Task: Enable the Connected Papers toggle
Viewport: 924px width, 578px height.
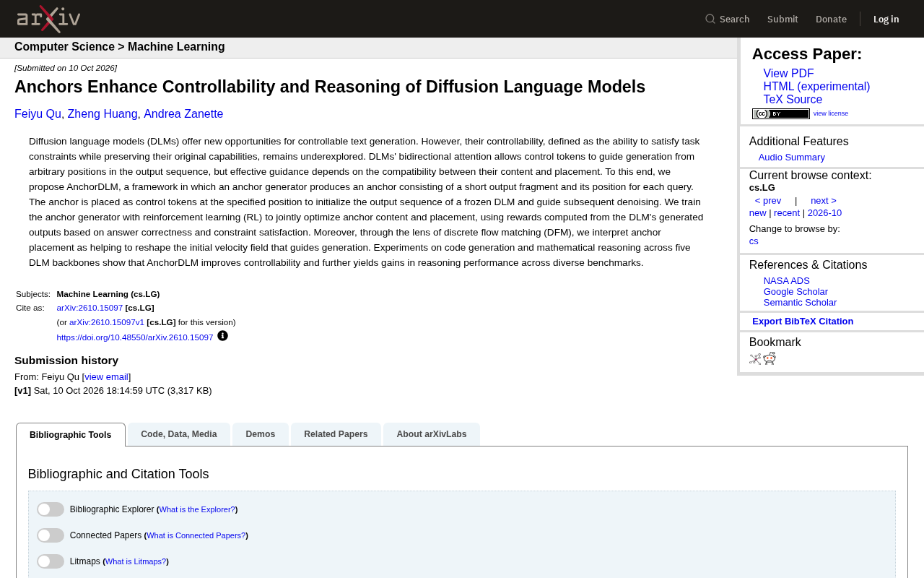Action: (x=51, y=535)
